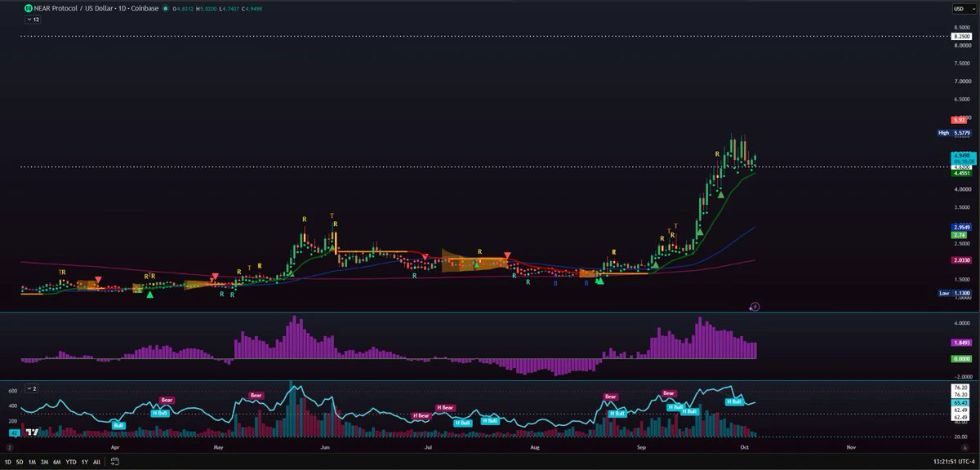980x470 pixels.
Task: Choose the 6M date range
Action: click(57, 462)
